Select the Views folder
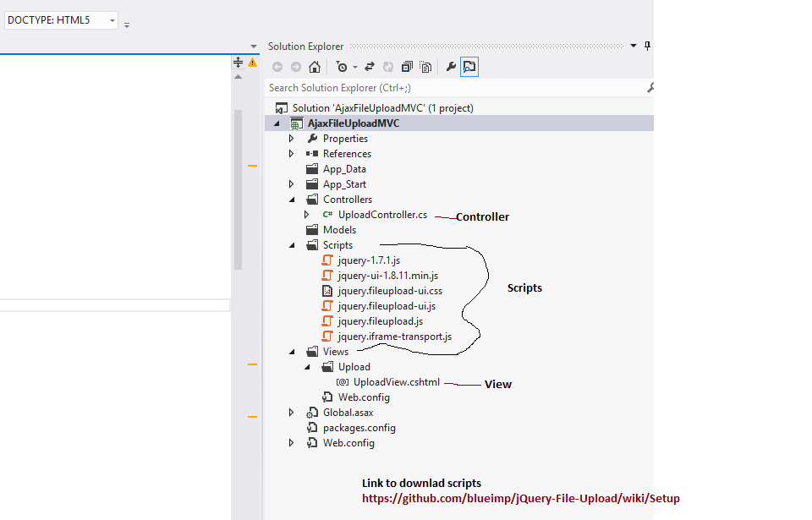The width and height of the screenshot is (812, 520). coord(336,352)
